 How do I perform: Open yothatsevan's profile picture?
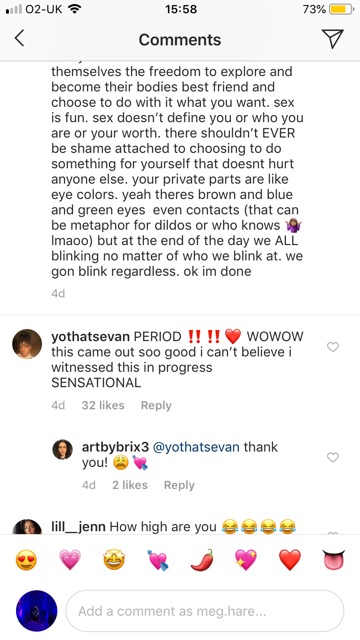pos(27,344)
